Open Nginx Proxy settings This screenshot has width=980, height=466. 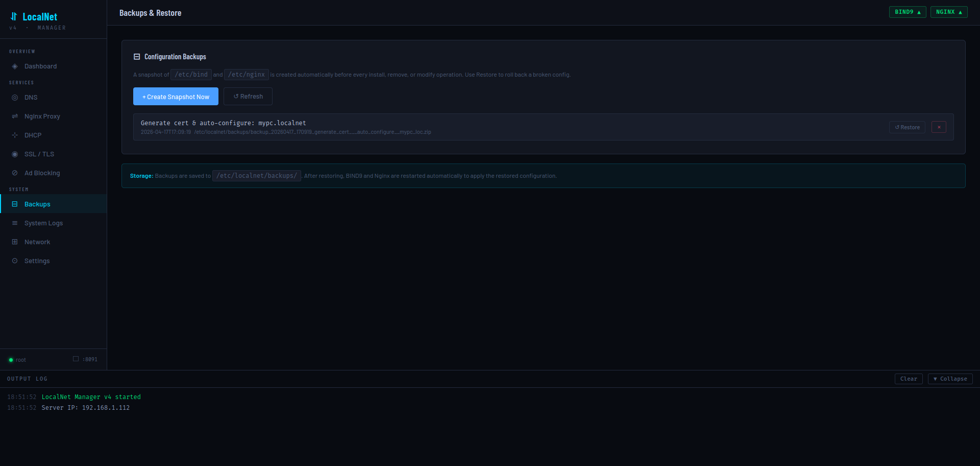(53, 116)
